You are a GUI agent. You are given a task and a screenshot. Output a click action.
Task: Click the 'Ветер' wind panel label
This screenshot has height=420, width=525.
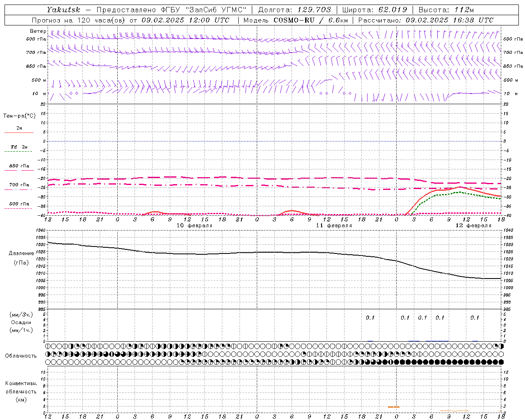tap(38, 31)
